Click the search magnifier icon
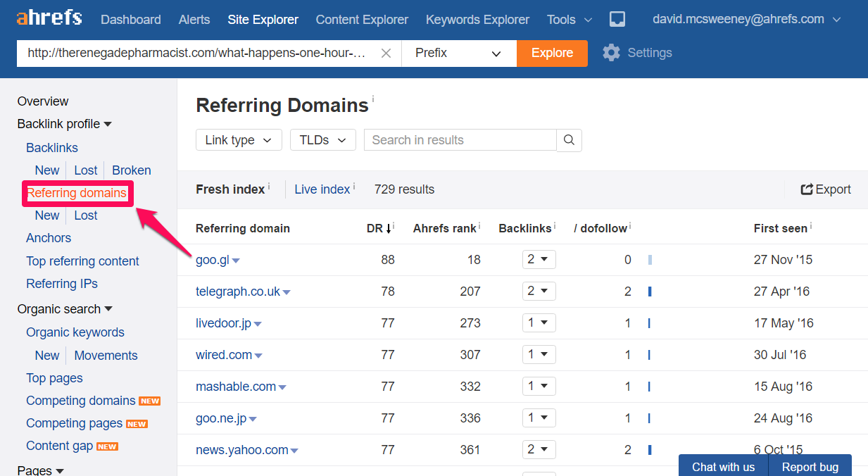868x476 pixels. pyautogui.click(x=569, y=140)
